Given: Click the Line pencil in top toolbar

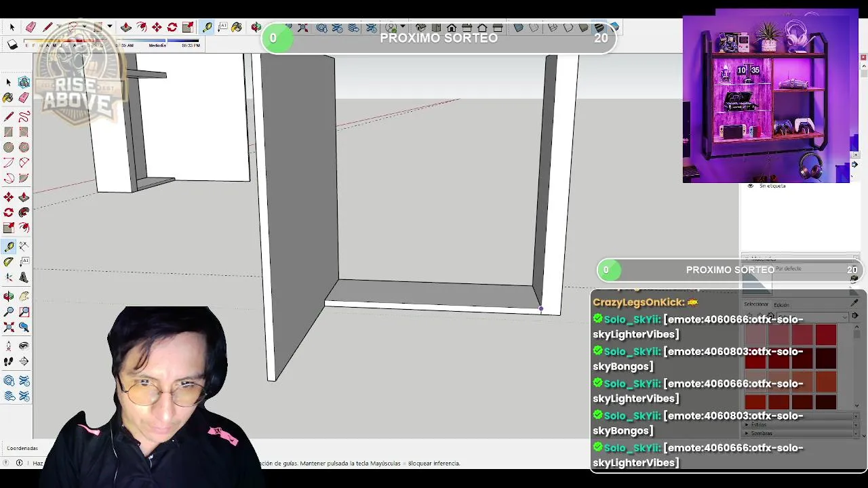Looking at the screenshot, I should pos(48,27).
